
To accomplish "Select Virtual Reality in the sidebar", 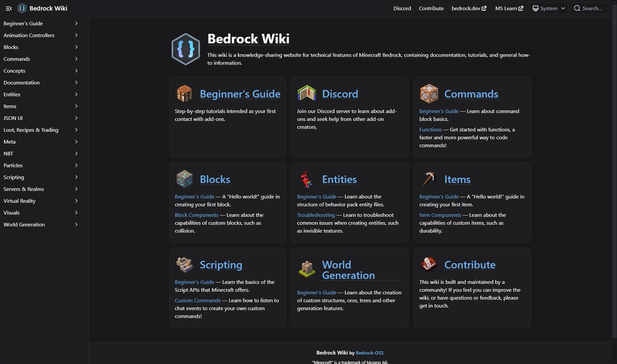I will pos(20,201).
